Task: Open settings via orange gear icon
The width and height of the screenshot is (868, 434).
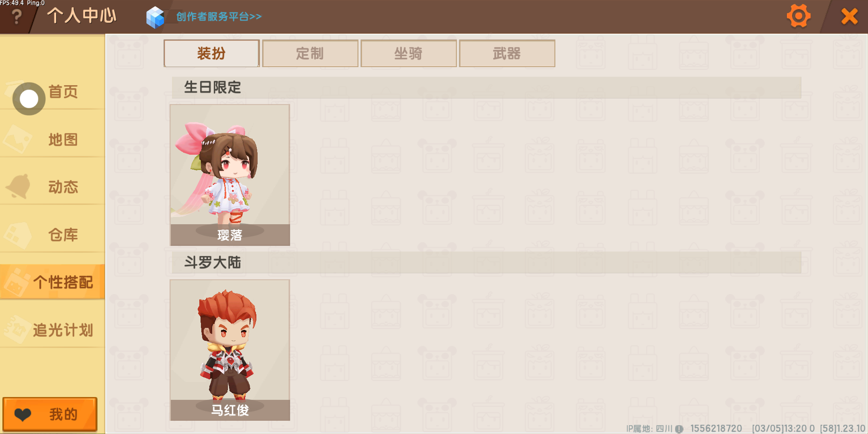Action: pos(798,16)
